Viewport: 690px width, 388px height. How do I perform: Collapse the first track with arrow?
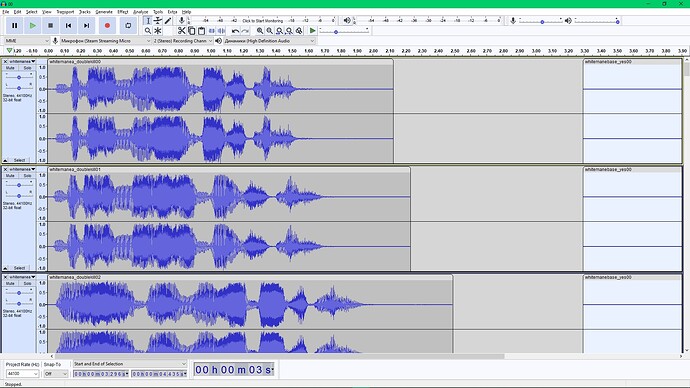(5, 160)
